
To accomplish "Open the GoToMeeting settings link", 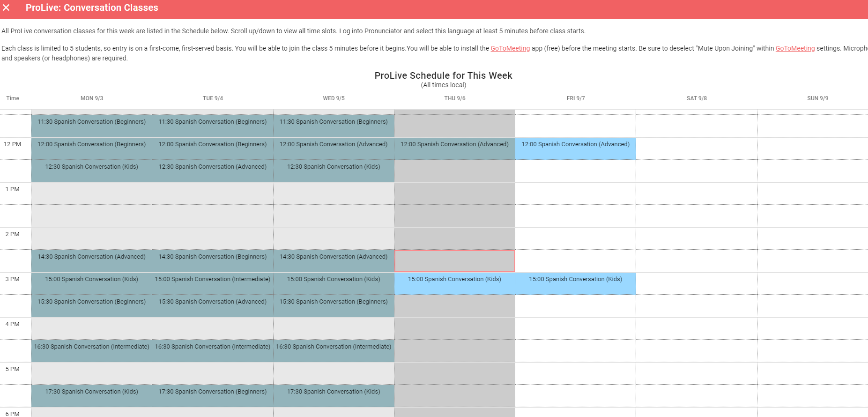I will [x=795, y=48].
